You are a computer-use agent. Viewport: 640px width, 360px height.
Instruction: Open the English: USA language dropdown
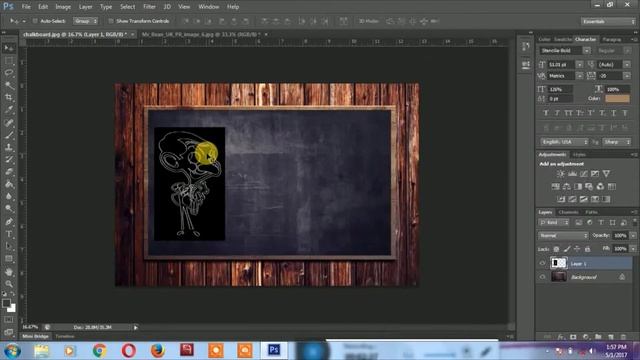click(565, 142)
